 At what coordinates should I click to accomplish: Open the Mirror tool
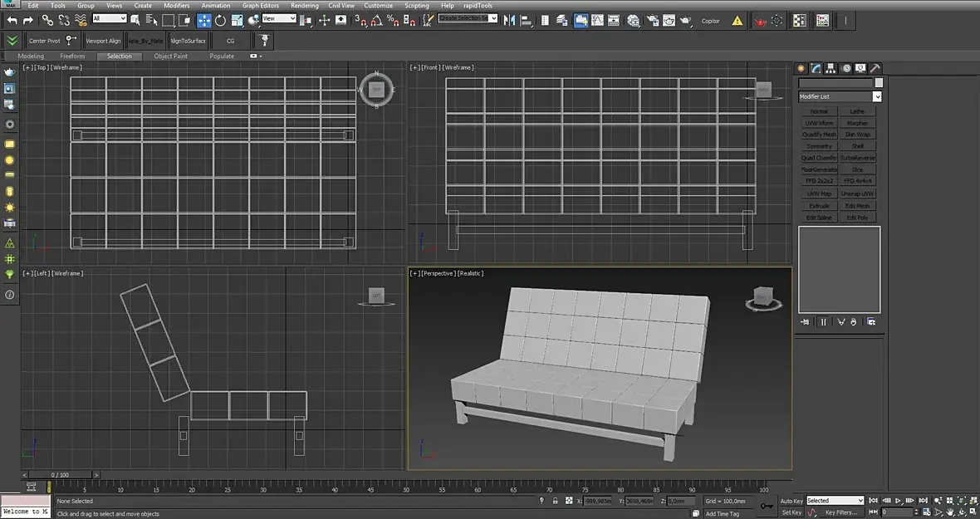pos(509,21)
